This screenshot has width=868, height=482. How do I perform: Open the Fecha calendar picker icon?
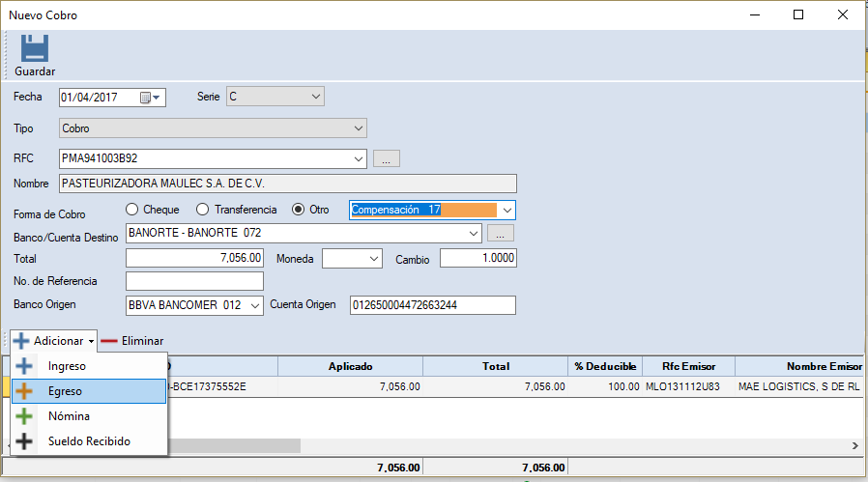(x=146, y=98)
